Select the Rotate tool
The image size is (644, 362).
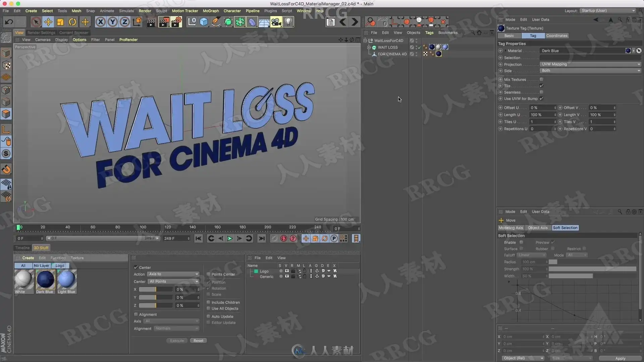(x=72, y=22)
